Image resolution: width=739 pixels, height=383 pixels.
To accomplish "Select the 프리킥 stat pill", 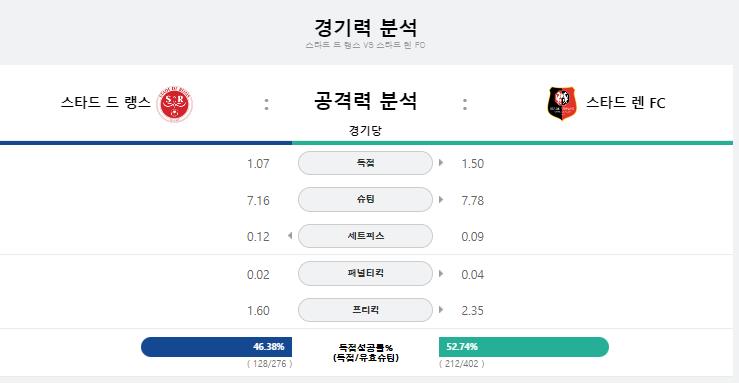I will point(365,310).
